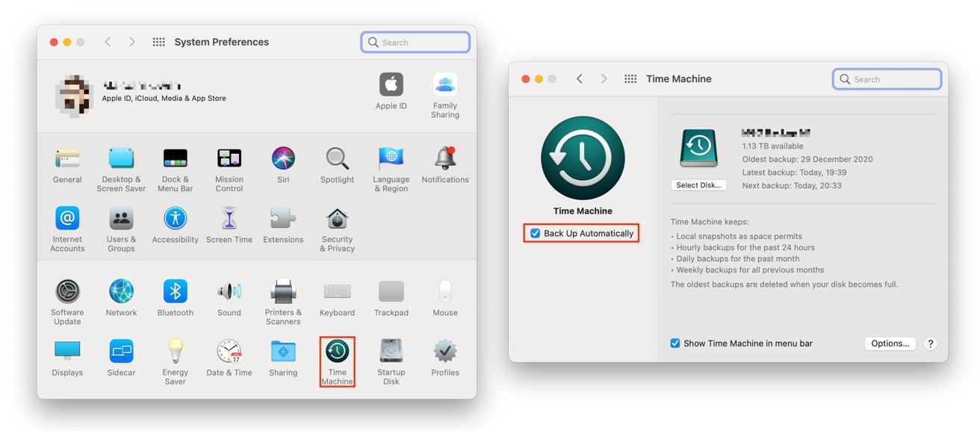Go back in System Preferences window
The height and width of the screenshot is (431, 980).
[108, 43]
